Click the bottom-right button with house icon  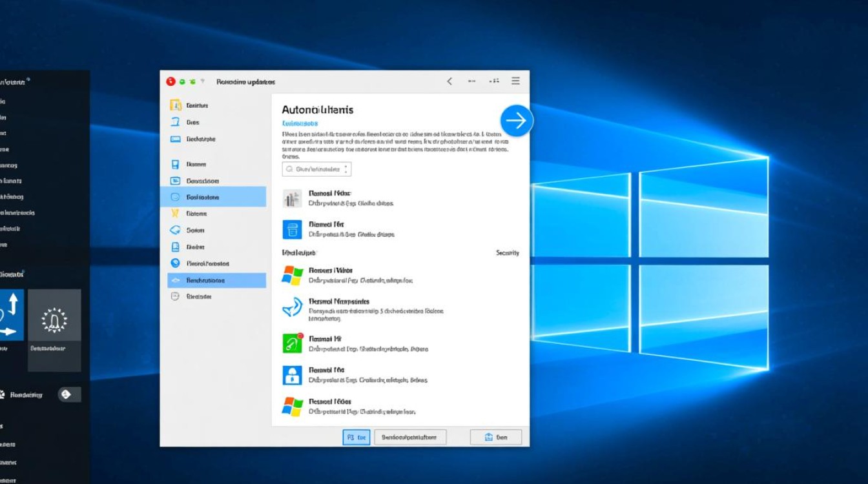(495, 437)
